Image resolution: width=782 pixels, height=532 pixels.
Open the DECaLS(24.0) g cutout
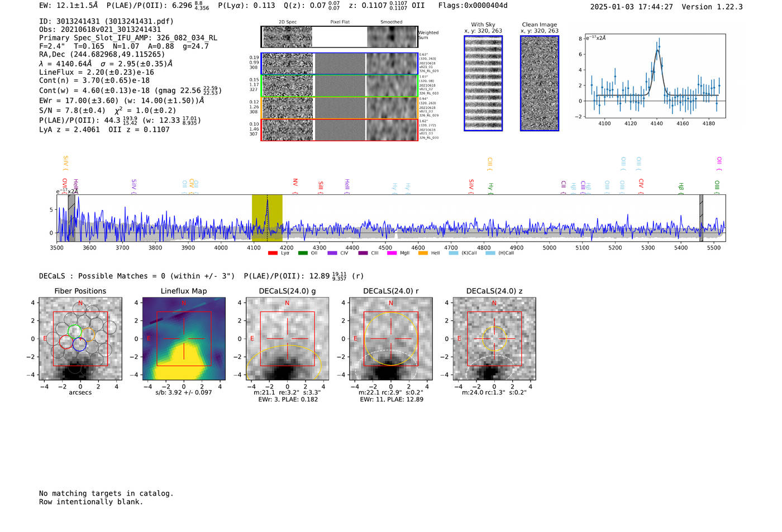pyautogui.click(x=287, y=339)
